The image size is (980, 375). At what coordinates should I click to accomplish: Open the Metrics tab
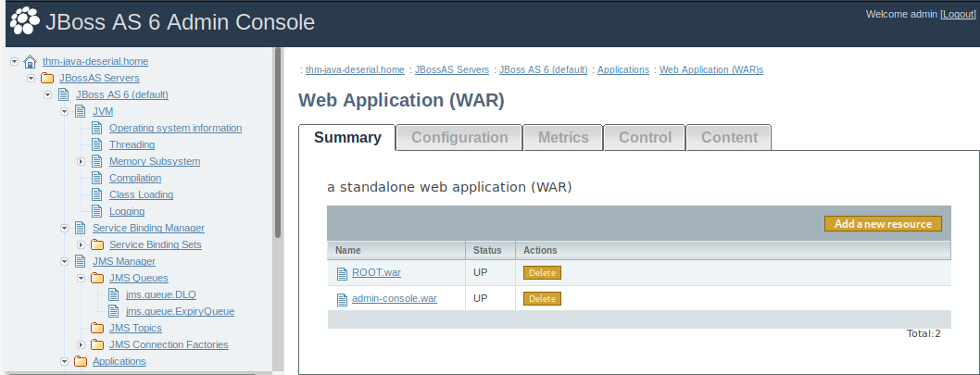(x=563, y=137)
